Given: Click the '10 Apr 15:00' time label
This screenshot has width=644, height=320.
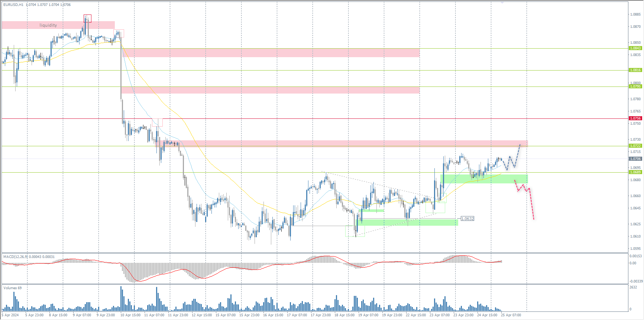Looking at the screenshot, I should pos(130,315).
